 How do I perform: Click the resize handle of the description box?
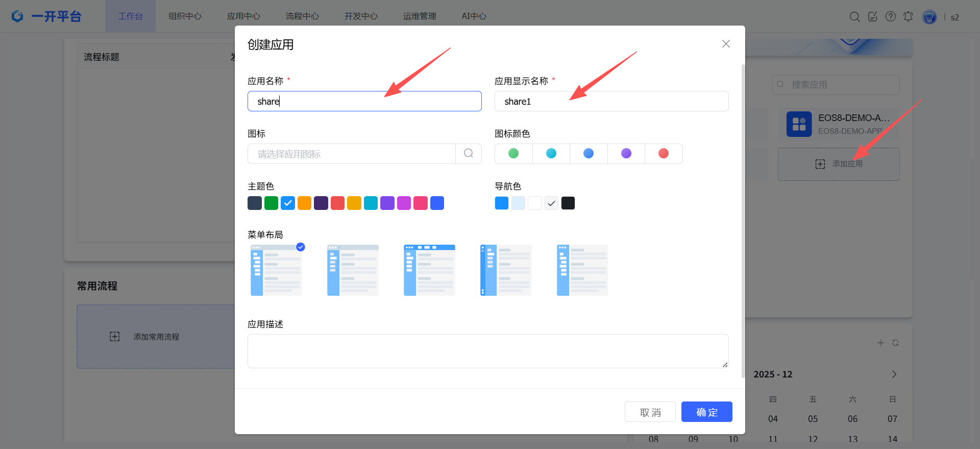coord(725,365)
